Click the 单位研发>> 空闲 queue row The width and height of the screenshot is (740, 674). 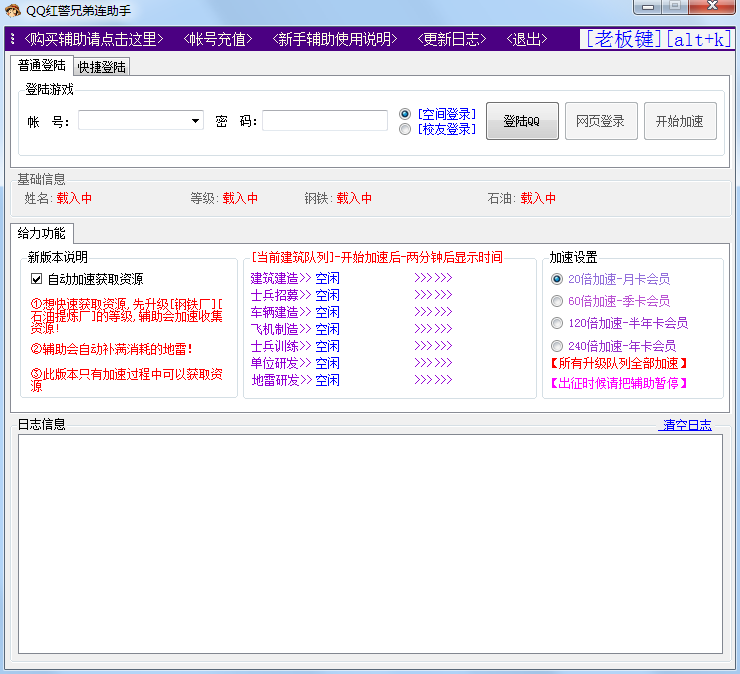295,363
